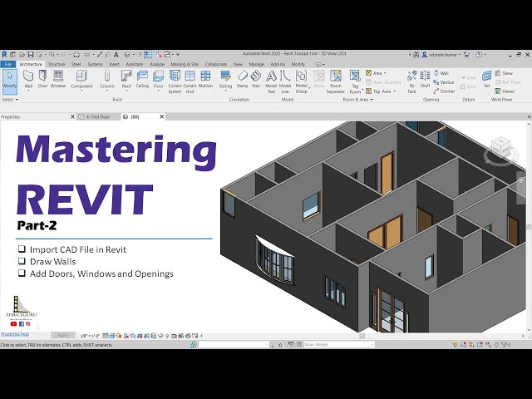The height and width of the screenshot is (399, 532).
Task: Select the Stair tool
Action: point(256,79)
